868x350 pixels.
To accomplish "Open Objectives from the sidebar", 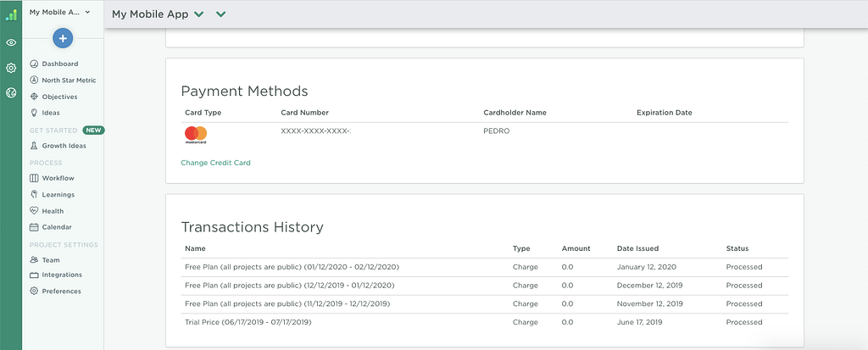I will pos(59,97).
